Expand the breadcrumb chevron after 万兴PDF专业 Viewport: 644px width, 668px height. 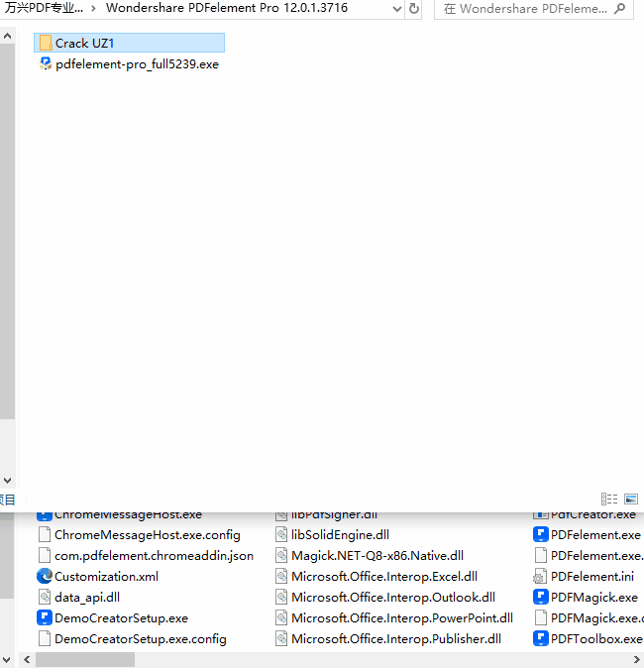coord(94,9)
